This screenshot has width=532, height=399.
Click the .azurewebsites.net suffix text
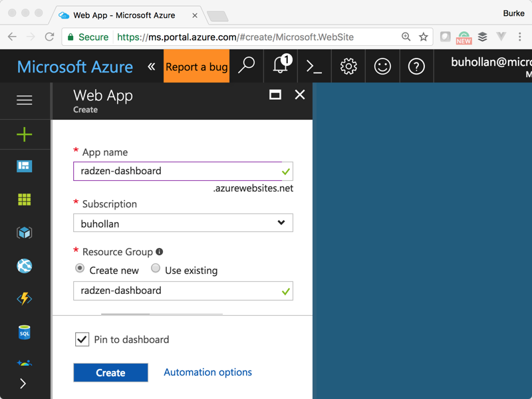coord(253,188)
